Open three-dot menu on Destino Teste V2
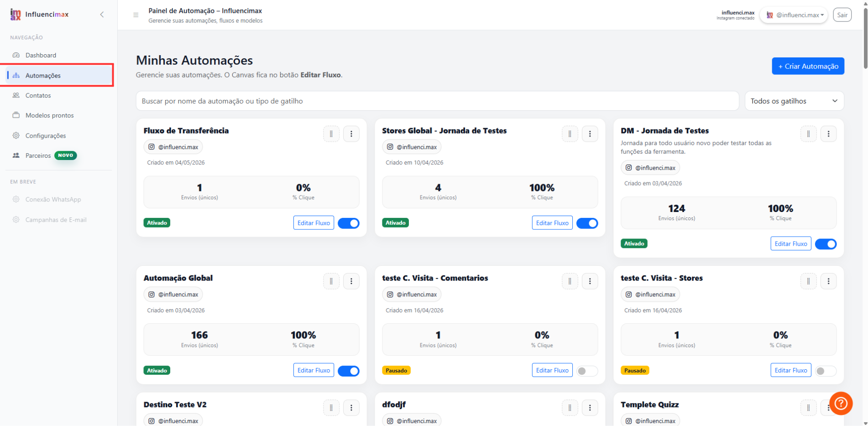The height and width of the screenshot is (429, 868). pos(351,408)
